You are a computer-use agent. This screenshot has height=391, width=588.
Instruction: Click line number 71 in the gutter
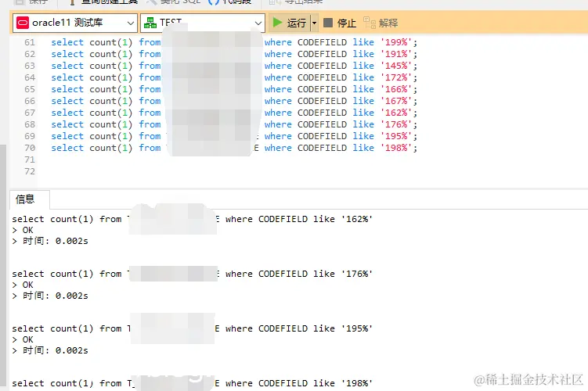pos(30,160)
